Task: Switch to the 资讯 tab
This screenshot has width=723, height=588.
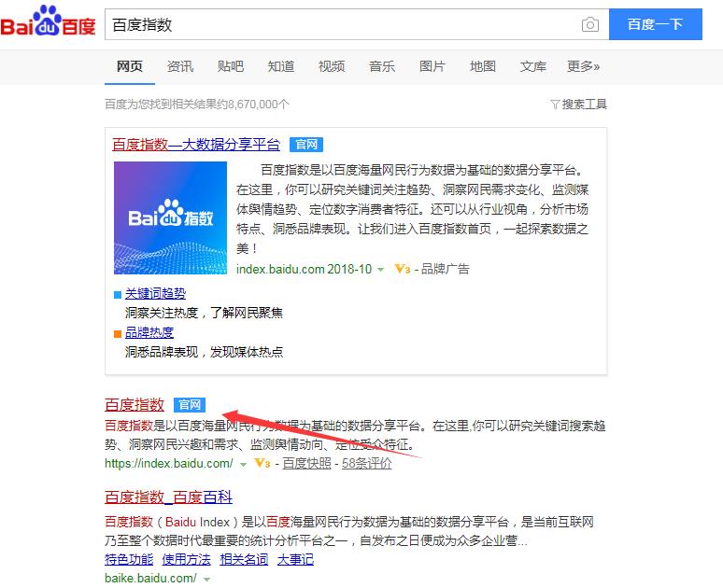Action: [x=180, y=66]
